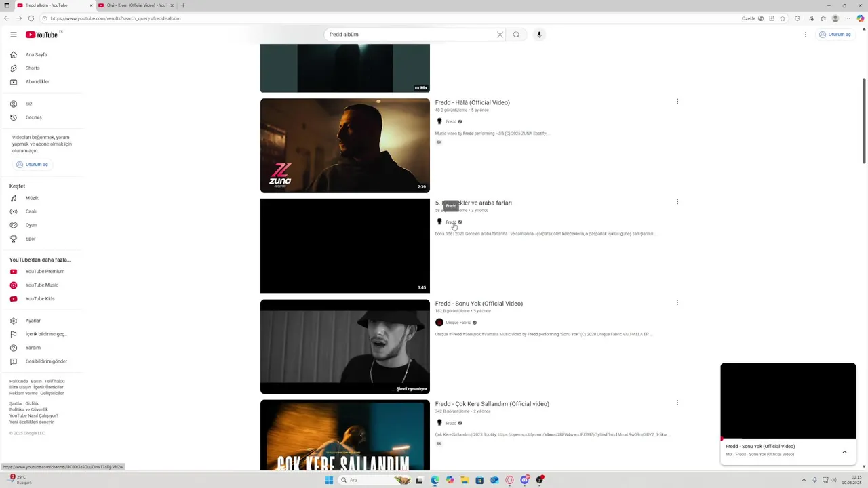The image size is (868, 488).
Task: Expand the miniplayer with the chevron
Action: point(844,452)
